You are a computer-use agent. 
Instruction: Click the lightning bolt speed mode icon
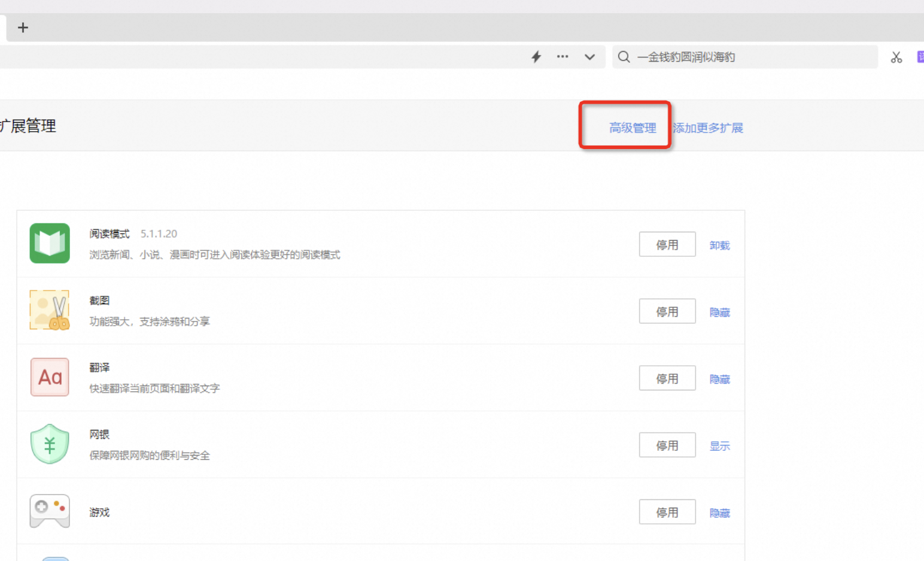(536, 57)
